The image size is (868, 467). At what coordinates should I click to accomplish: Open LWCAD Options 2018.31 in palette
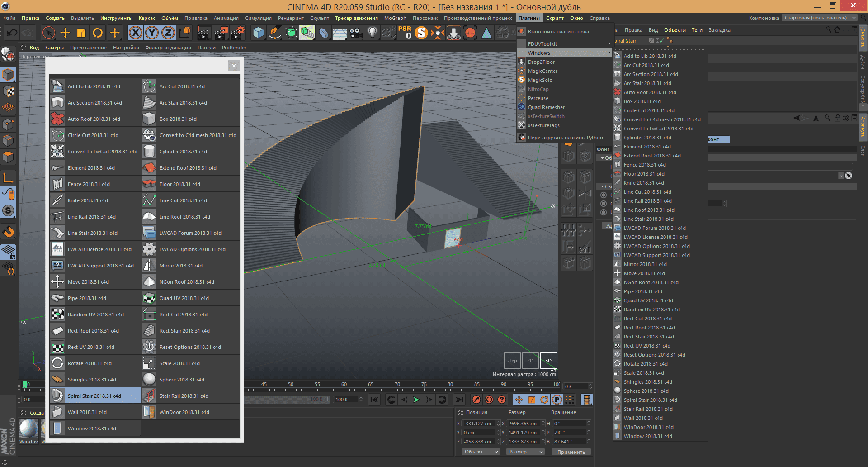pos(190,249)
